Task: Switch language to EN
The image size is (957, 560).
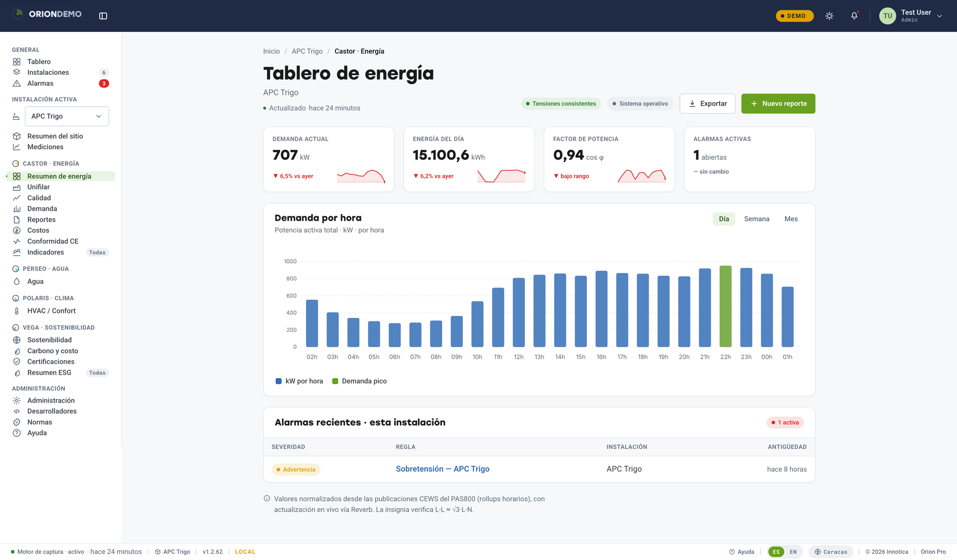Action: pyautogui.click(x=793, y=552)
